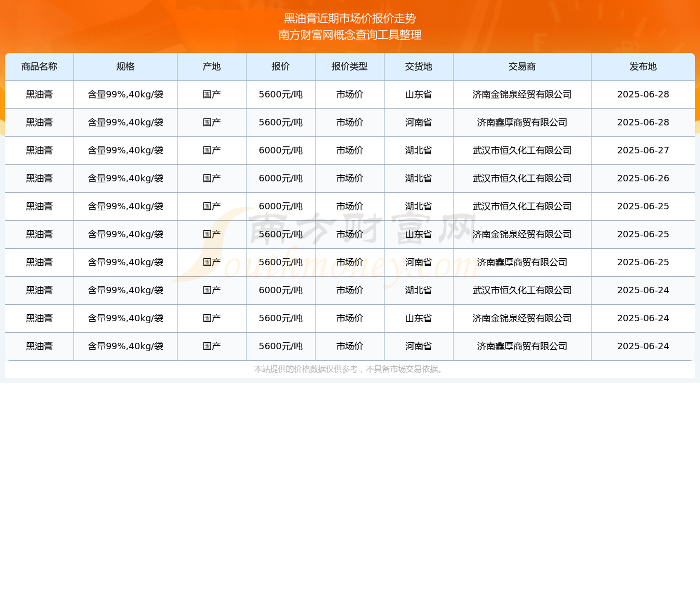Click 武汉市恒久化工有限公司 in 2025-06-27 row
This screenshot has width=700, height=602.
(522, 150)
